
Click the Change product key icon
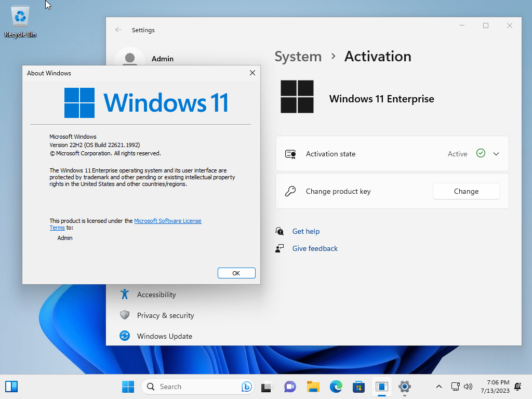[x=290, y=191]
